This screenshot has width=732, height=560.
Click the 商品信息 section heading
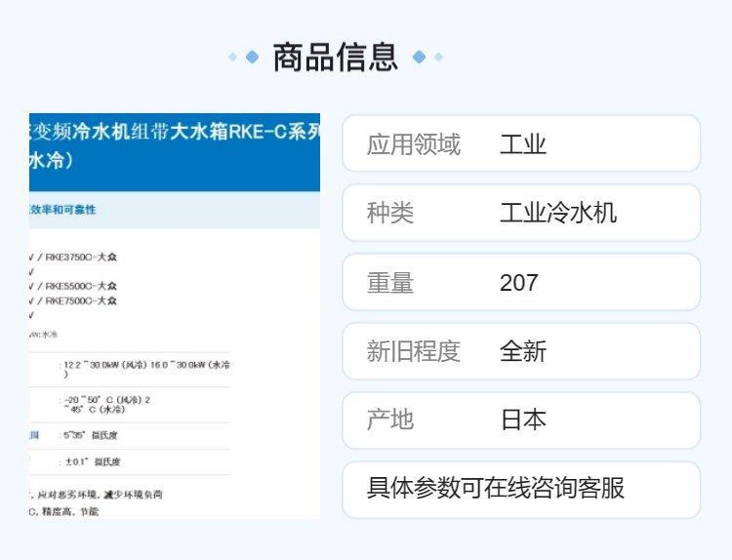click(335, 57)
